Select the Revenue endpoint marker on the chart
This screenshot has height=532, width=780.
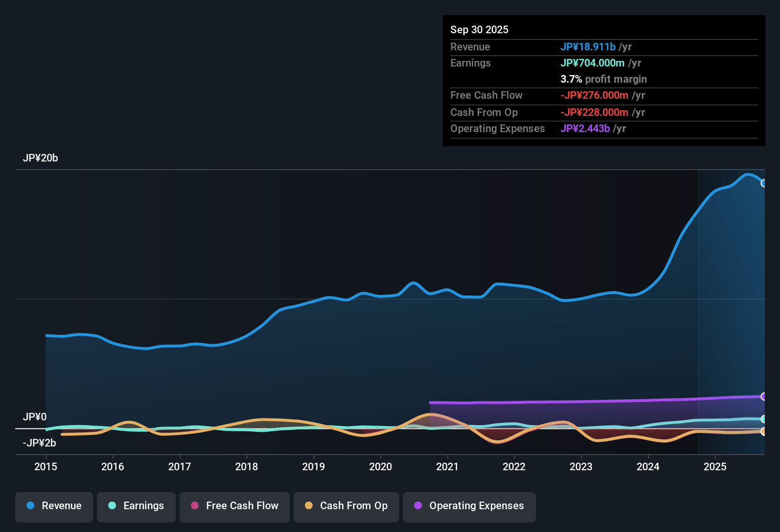point(764,183)
